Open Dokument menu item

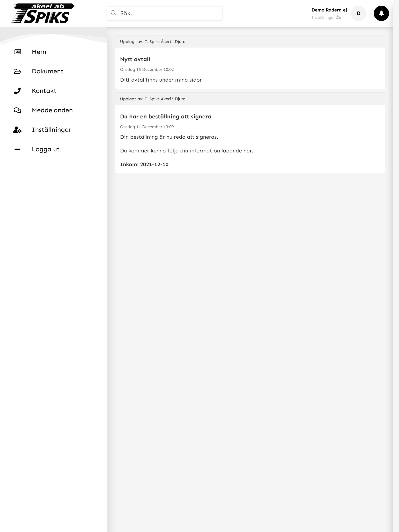point(48,71)
